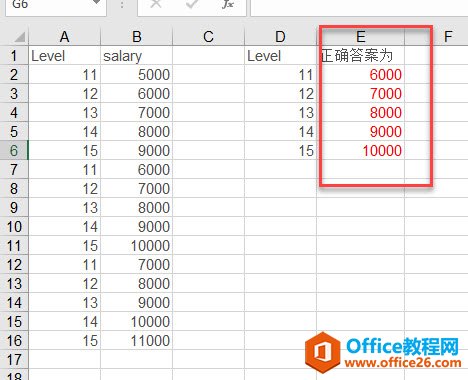Select cell B10 containing 9000
This screenshot has height=380, width=468.
[x=137, y=226]
